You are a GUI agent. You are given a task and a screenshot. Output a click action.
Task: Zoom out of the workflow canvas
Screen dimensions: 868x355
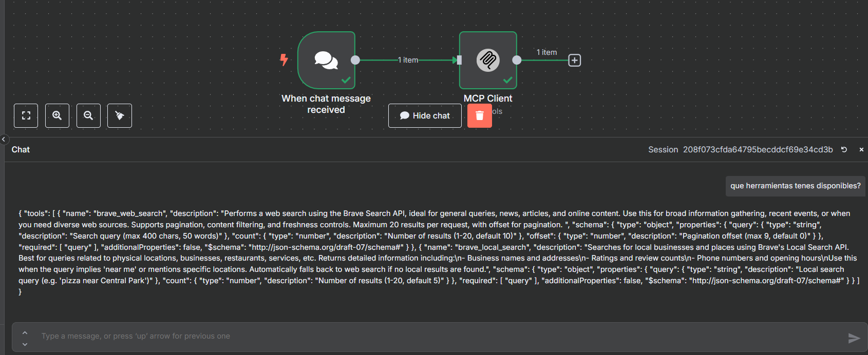pyautogui.click(x=88, y=115)
